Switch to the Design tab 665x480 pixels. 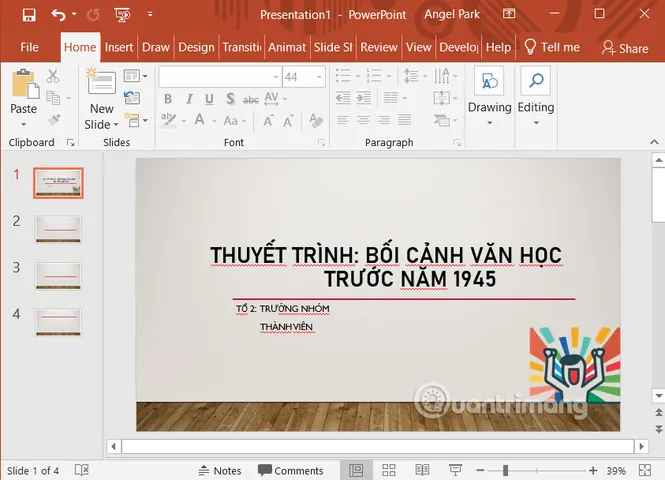196,47
